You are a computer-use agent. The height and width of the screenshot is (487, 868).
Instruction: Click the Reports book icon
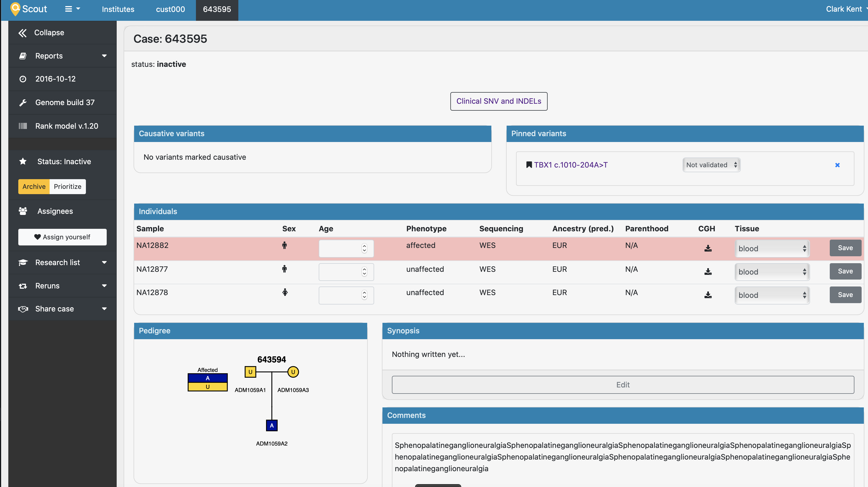point(23,56)
